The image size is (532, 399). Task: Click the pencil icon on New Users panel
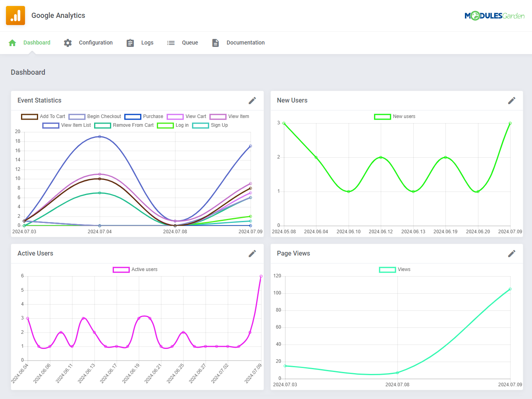coord(512,101)
